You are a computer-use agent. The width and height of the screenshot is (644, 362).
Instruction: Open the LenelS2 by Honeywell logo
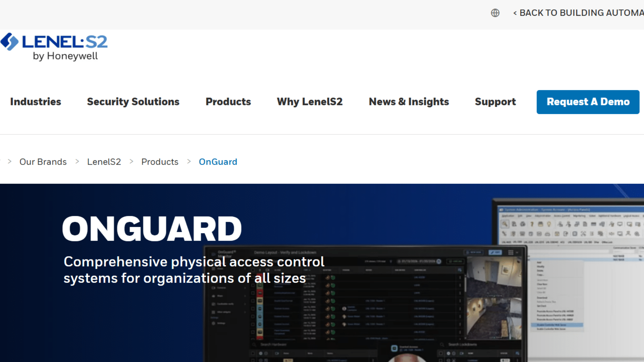(x=54, y=47)
